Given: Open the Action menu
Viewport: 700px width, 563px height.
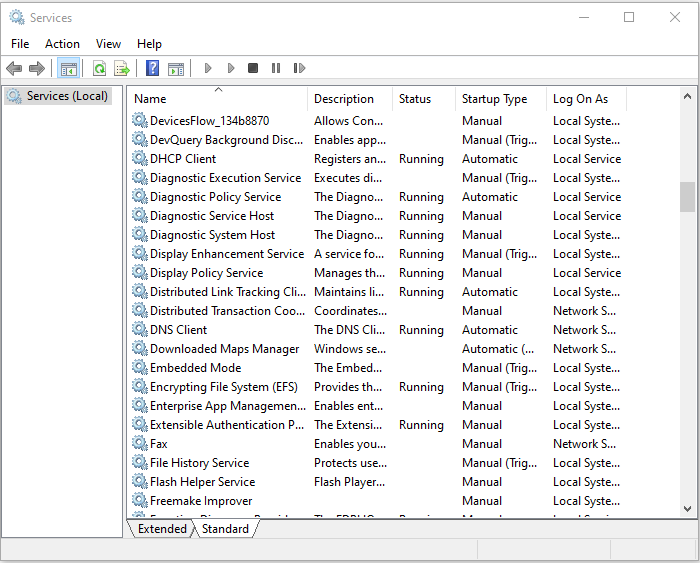Looking at the screenshot, I should click(x=62, y=44).
